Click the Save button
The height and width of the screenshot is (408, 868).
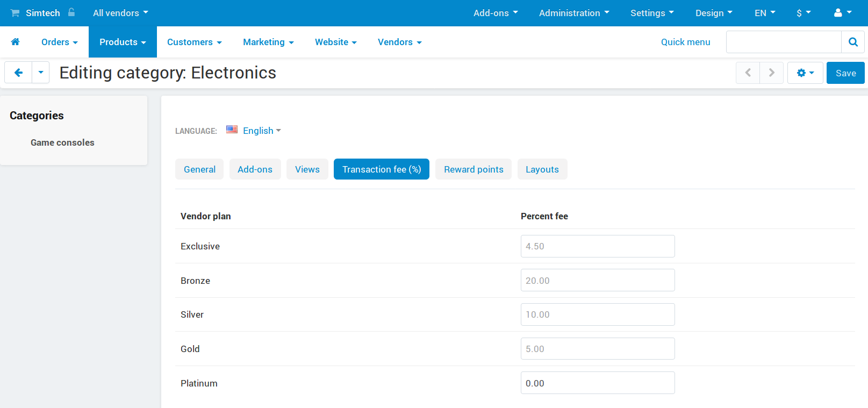(845, 73)
